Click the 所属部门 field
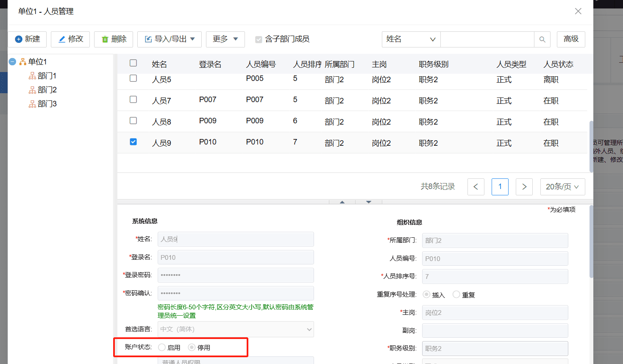This screenshot has height=364, width=623. point(495,240)
